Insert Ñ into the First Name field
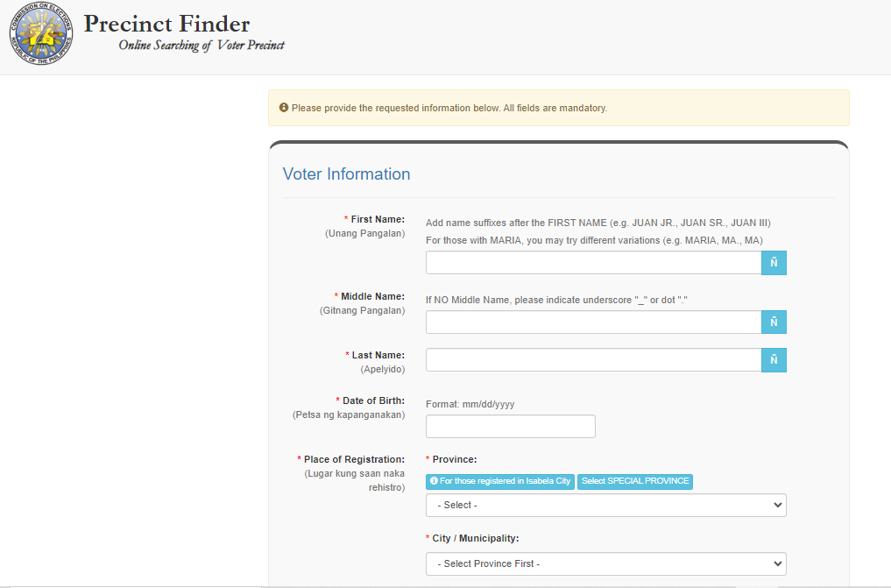Viewport: 891px width, 588px height. [774, 262]
